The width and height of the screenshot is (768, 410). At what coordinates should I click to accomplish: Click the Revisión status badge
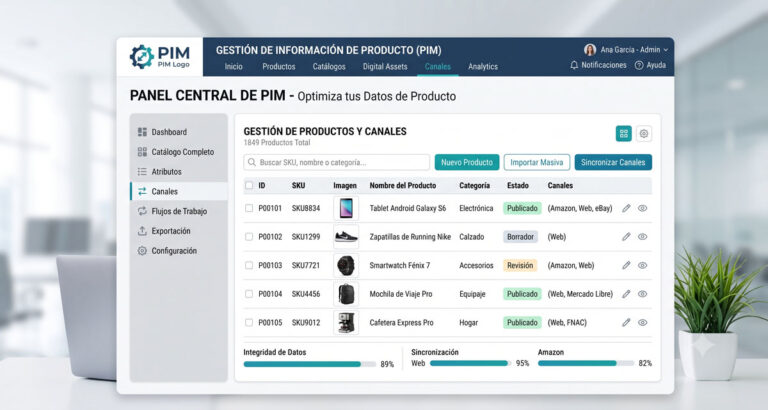(520, 265)
